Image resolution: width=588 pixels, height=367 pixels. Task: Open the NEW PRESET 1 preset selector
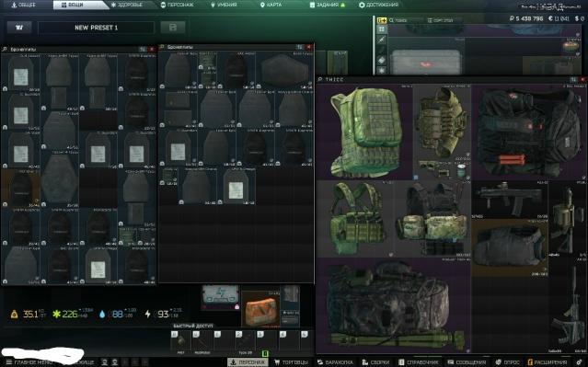point(96,28)
